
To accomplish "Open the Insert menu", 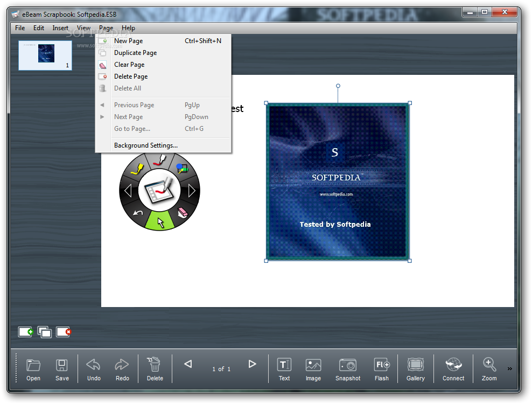I will point(60,28).
